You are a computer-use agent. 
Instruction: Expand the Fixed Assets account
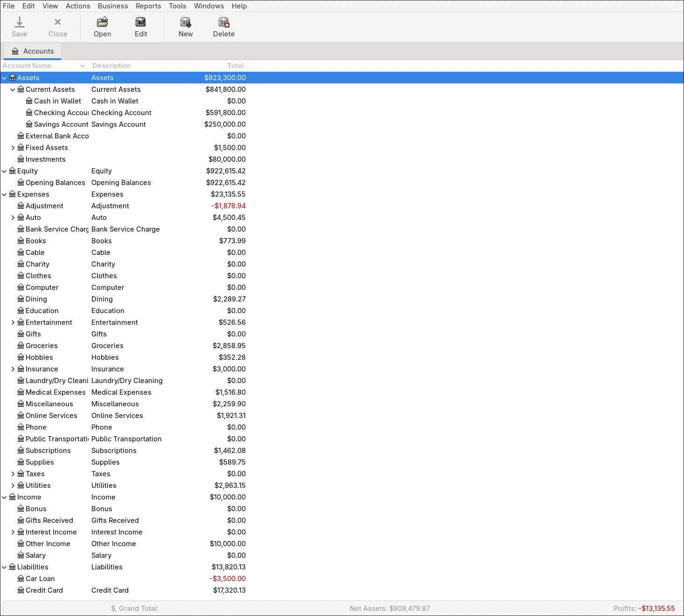coord(13,148)
